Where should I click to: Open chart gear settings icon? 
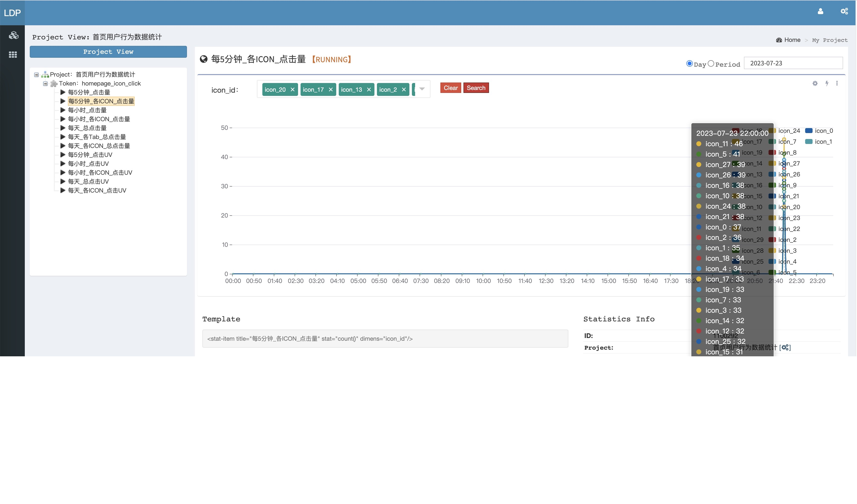815,83
